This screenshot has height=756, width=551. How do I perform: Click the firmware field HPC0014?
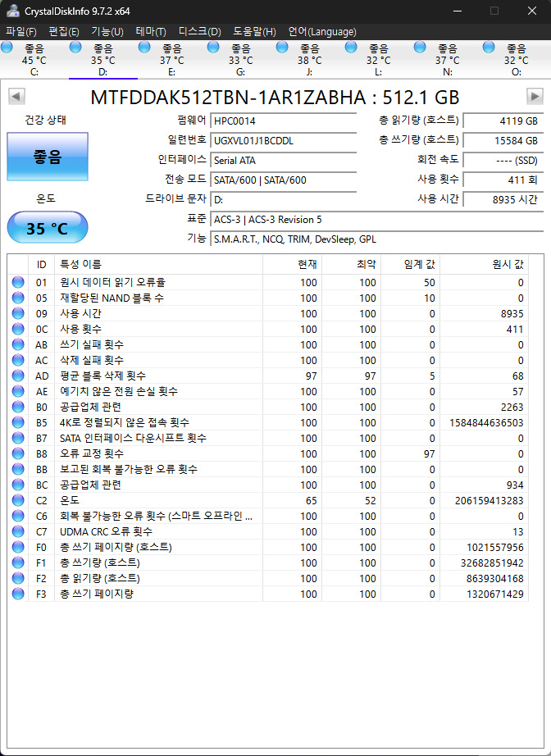click(x=284, y=121)
